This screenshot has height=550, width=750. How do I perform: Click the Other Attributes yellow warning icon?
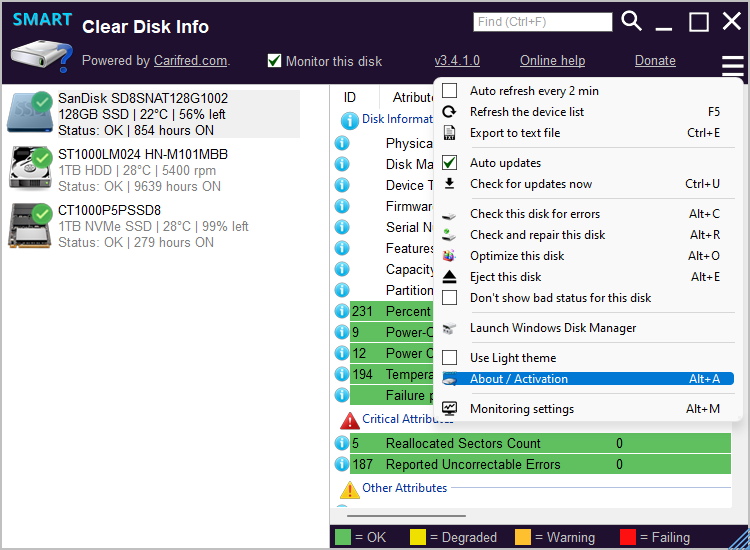(350, 490)
